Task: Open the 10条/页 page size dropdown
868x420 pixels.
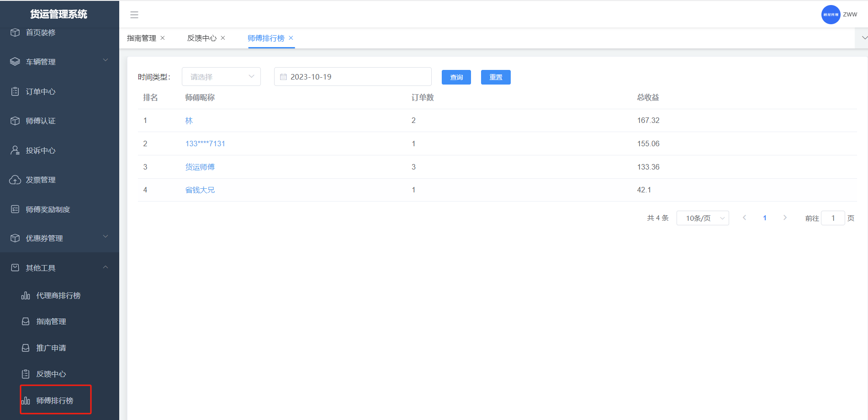Action: [x=702, y=218]
